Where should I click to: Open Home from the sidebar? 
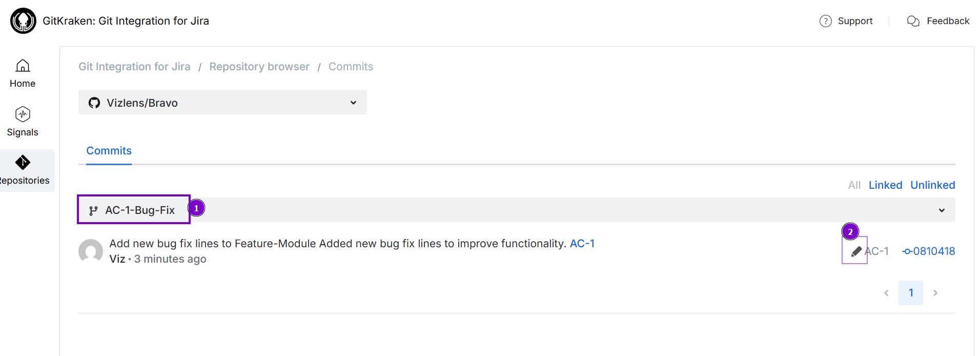coord(23,73)
